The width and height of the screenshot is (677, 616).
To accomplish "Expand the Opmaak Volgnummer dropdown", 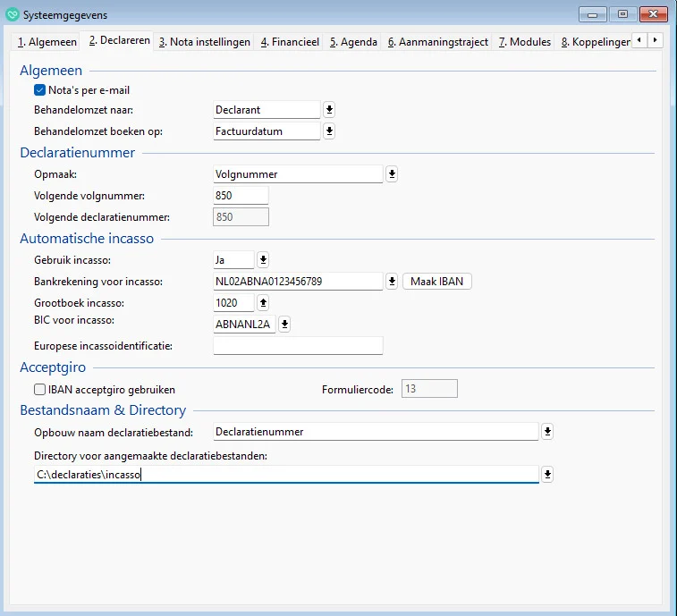I will point(392,174).
